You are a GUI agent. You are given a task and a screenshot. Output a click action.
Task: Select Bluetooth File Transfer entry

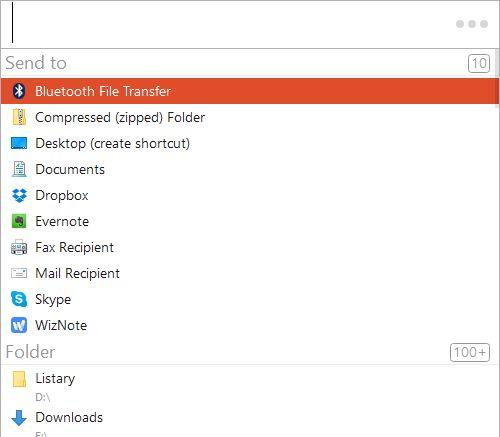point(250,91)
